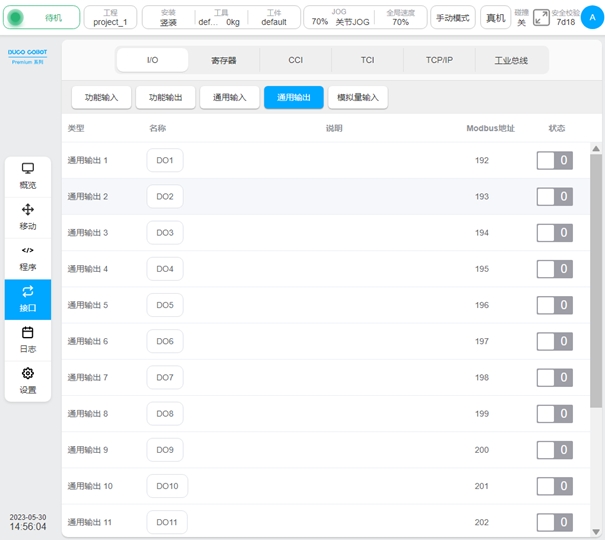This screenshot has height=540, width=605.
Task: Toggle the DO9 state switch
Action: (x=554, y=450)
